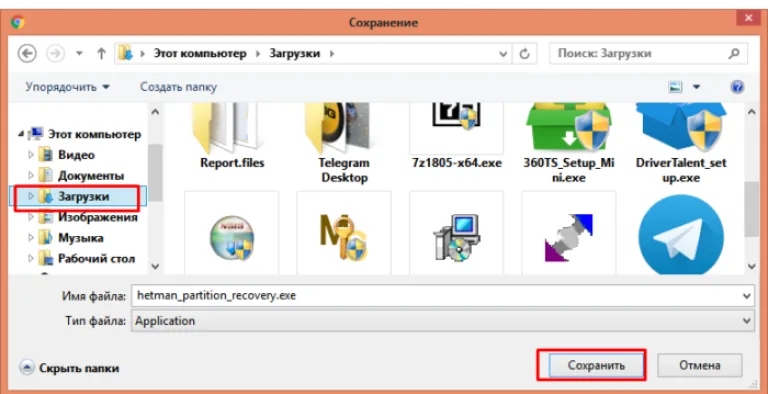Screen dimensions: 768x394
Task: Click the search magnifier icon
Action: [734, 53]
